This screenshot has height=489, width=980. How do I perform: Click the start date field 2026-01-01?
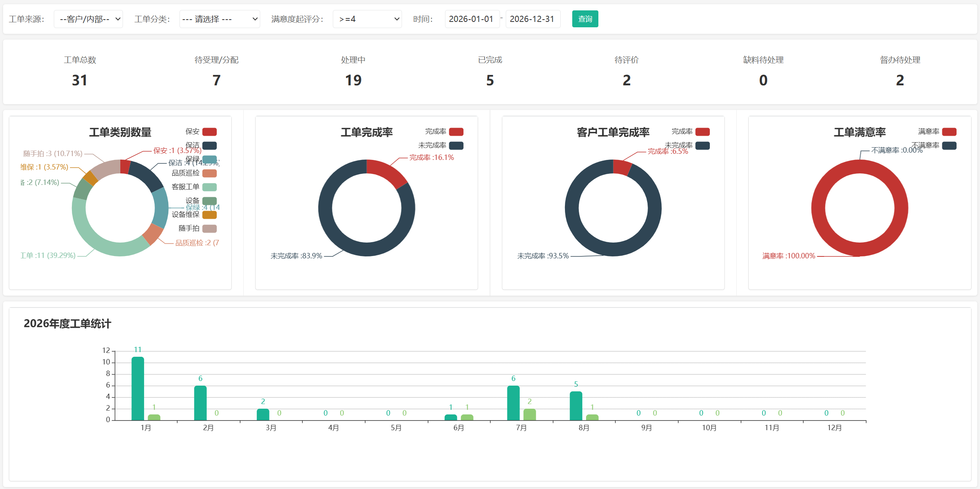click(472, 19)
